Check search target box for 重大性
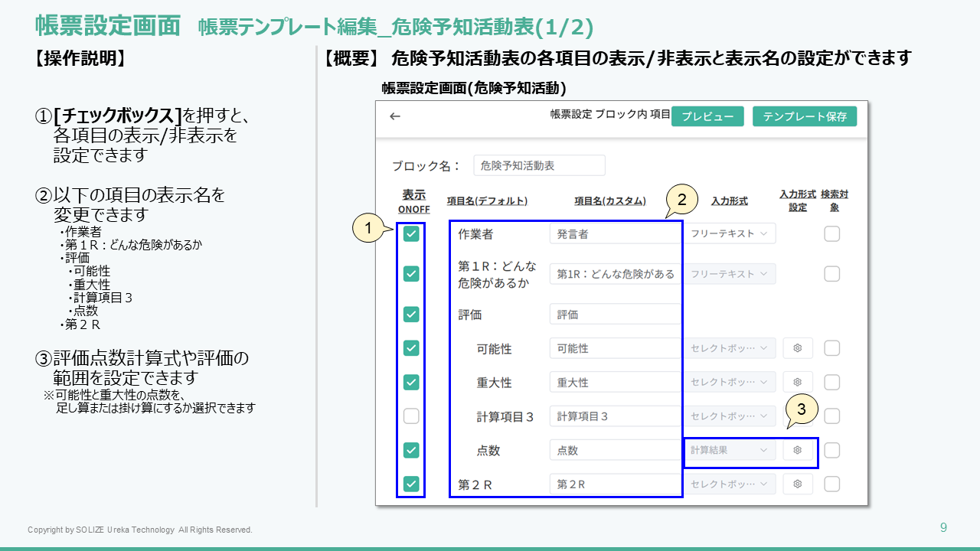980x551 pixels. [832, 382]
